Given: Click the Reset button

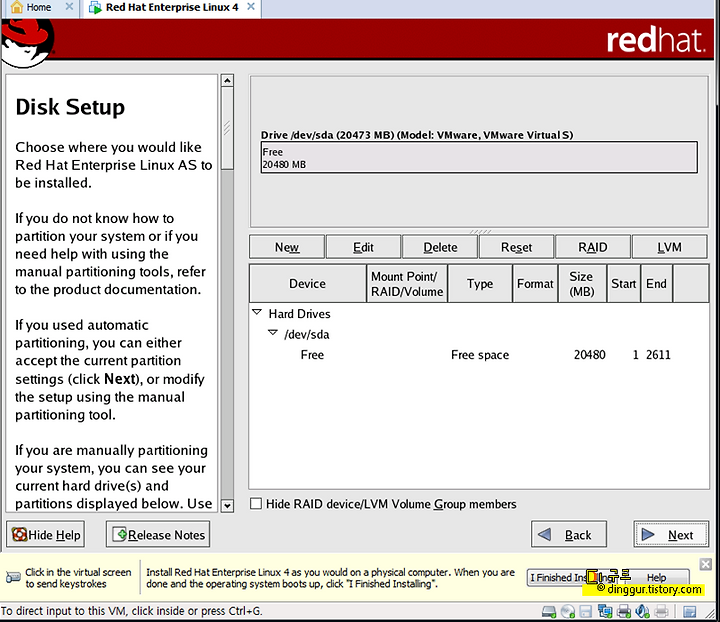Looking at the screenshot, I should click(x=517, y=247).
